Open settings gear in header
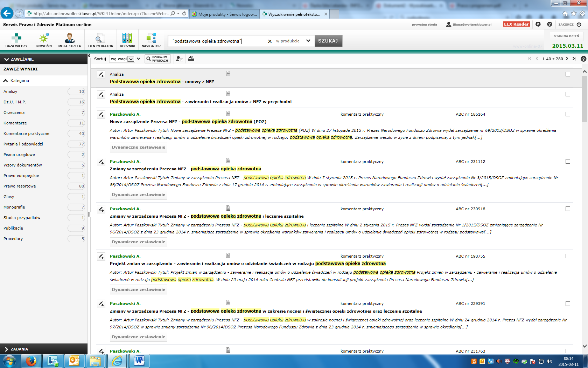This screenshot has width=588, height=368. (x=538, y=24)
